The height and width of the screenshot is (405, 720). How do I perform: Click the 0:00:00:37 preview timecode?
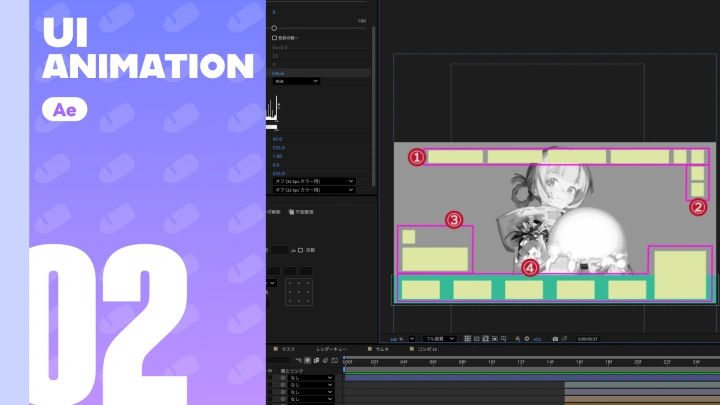[x=587, y=339]
